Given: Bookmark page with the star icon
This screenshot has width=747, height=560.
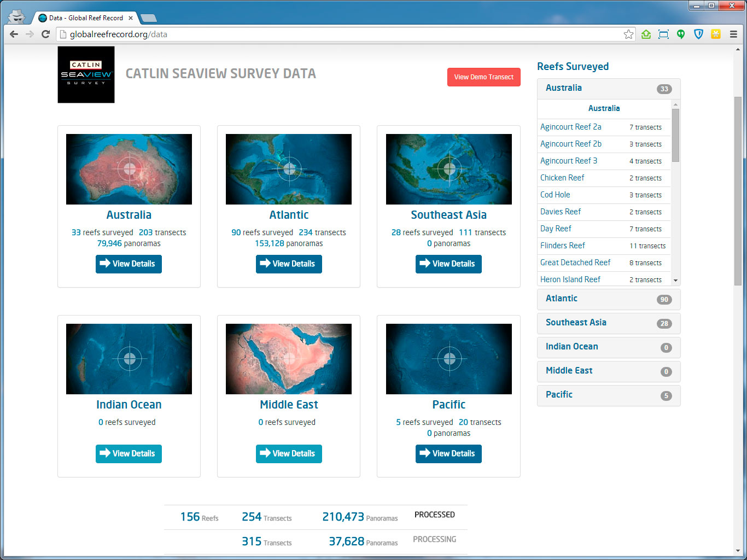Looking at the screenshot, I should (x=628, y=34).
